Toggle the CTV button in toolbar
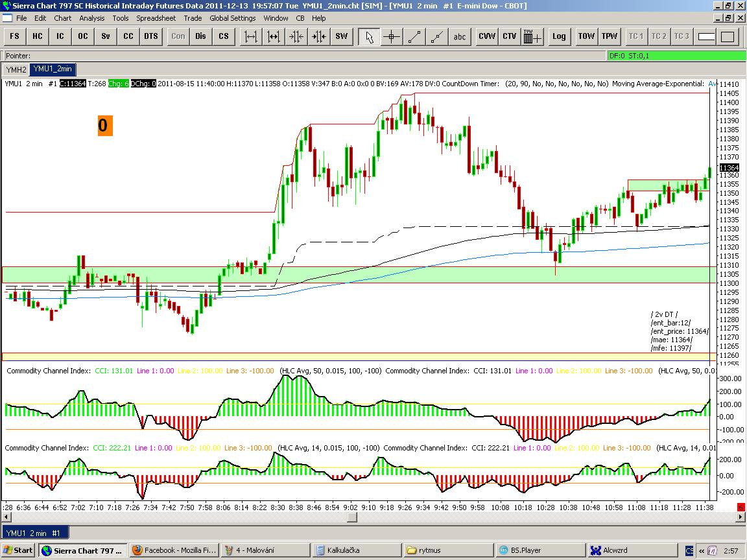 click(509, 36)
